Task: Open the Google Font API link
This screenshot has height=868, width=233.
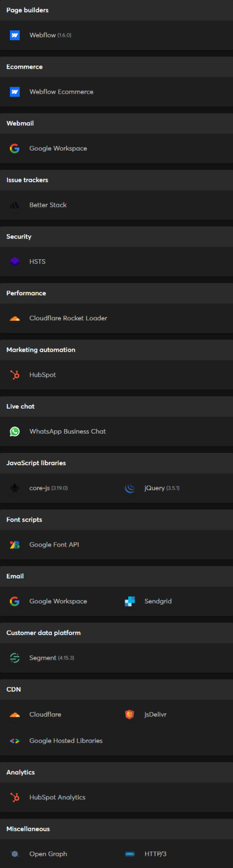Action: (54, 545)
